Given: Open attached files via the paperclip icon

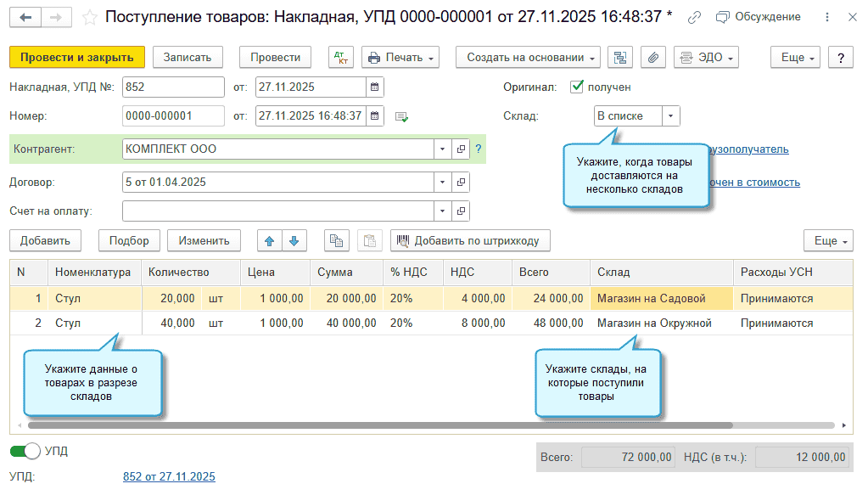Looking at the screenshot, I should pos(652,57).
